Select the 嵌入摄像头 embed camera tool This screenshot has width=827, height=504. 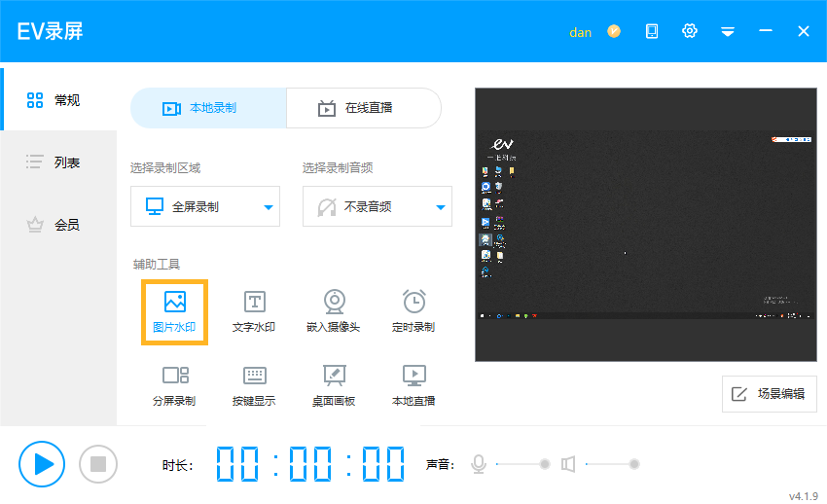pyautogui.click(x=334, y=312)
